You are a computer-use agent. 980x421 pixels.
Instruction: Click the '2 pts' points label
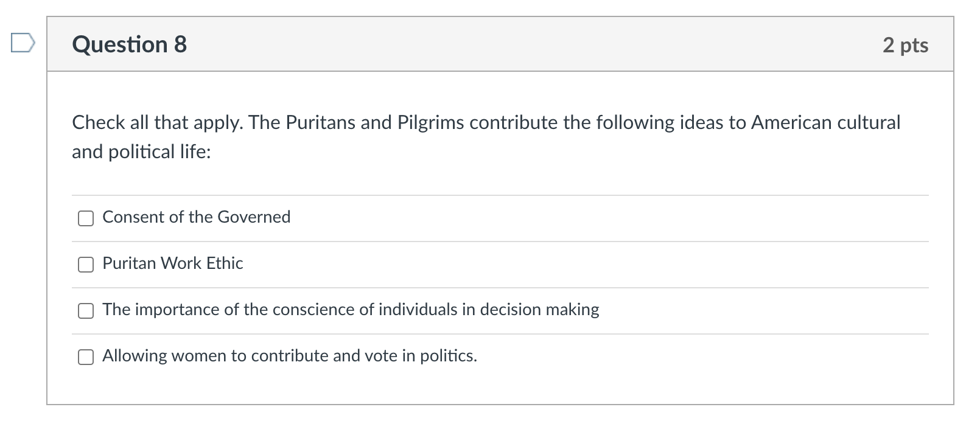point(905,45)
